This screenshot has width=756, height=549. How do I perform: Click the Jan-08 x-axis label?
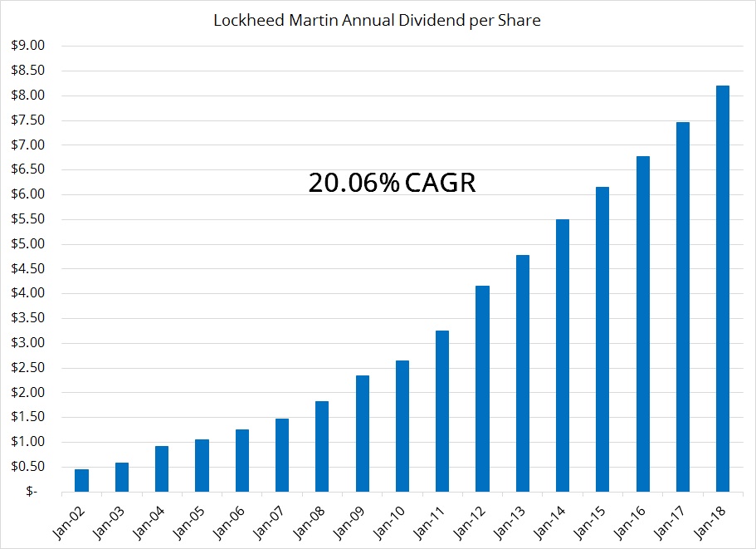[x=310, y=523]
